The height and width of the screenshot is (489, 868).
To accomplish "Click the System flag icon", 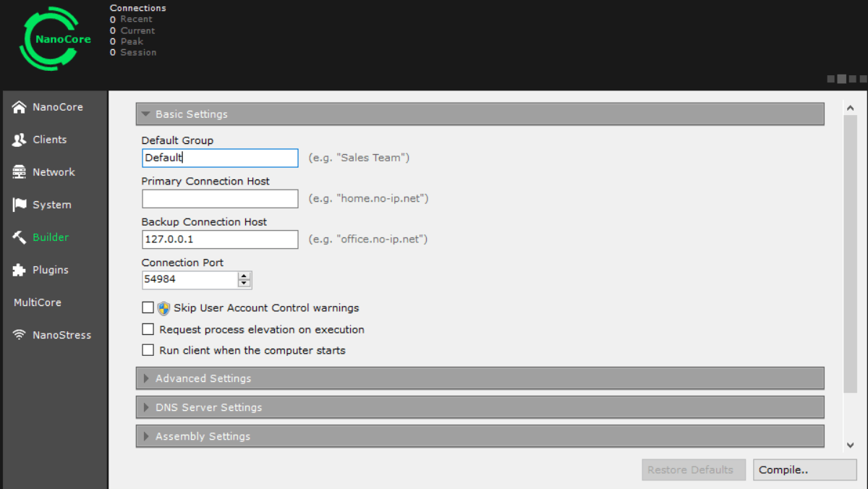I will (x=20, y=205).
